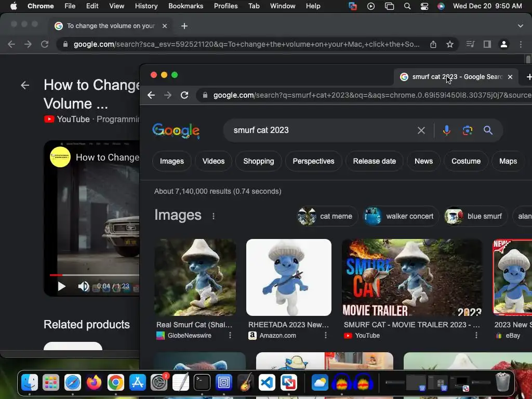The width and height of the screenshot is (532, 399).
Task: Open options for RHEETADA Amazon.com result
Action: click(x=325, y=335)
